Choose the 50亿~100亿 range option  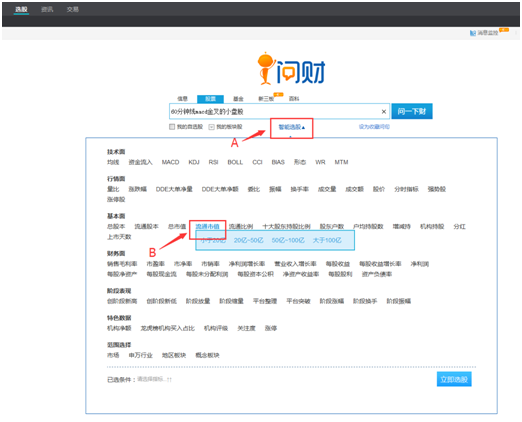[288, 240]
